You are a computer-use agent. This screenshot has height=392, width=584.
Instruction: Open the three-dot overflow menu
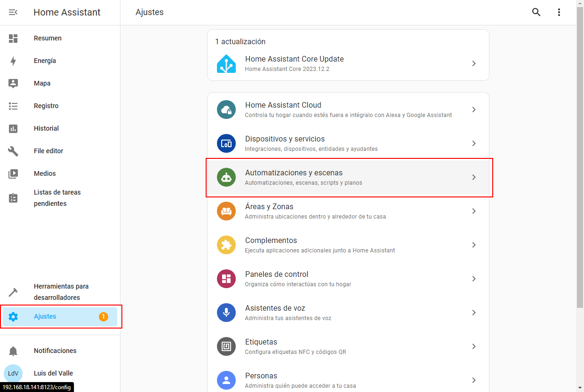(x=559, y=12)
